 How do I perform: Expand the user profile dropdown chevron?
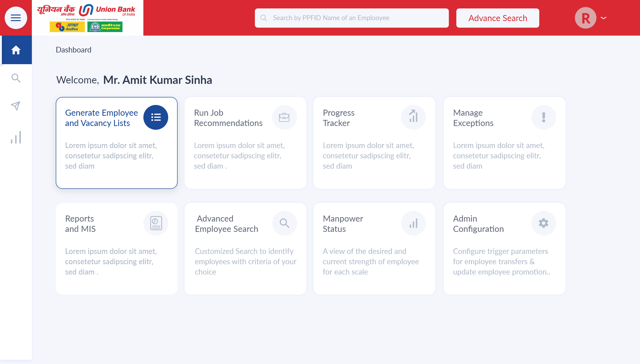(x=603, y=18)
